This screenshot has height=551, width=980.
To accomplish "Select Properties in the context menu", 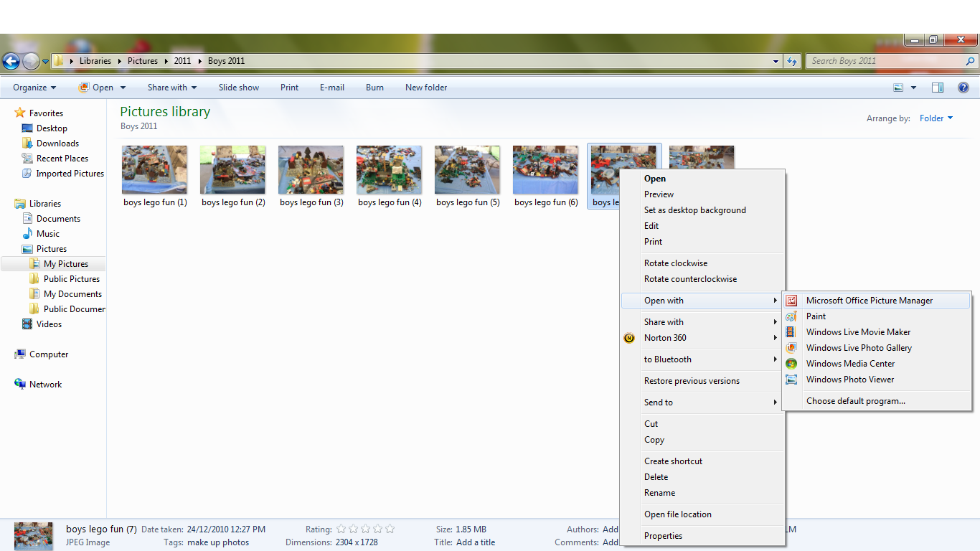I will pos(663,536).
